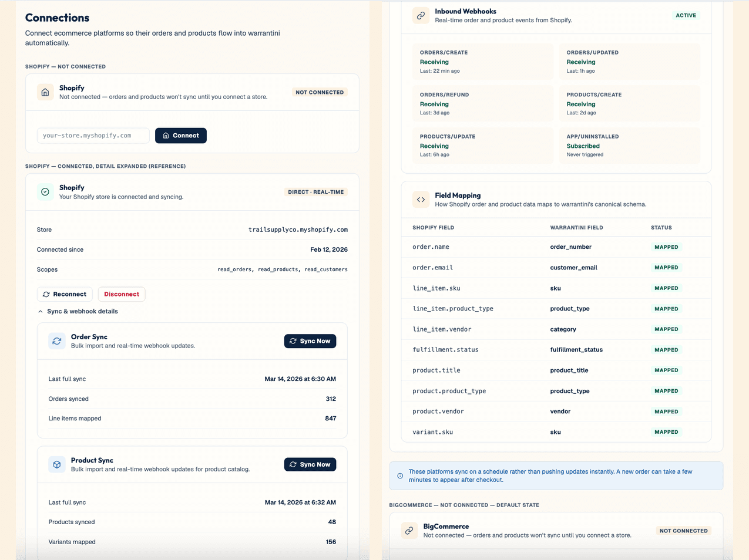Click the NOT CONNECTED badge on BigCommerce card
Image resolution: width=749 pixels, height=560 pixels.
(684, 531)
